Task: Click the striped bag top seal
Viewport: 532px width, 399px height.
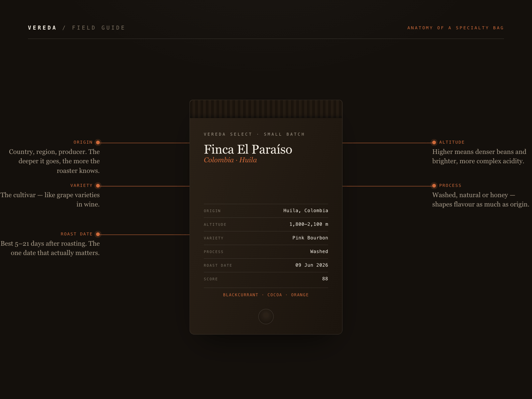Action: tap(266, 109)
